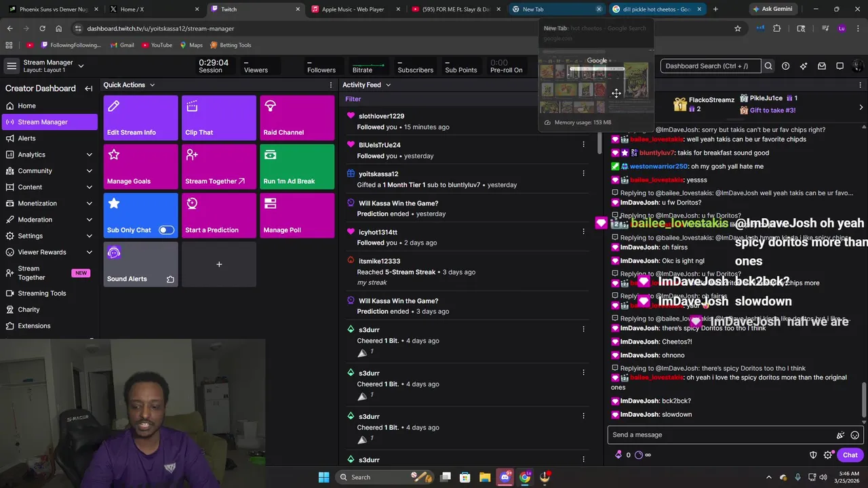Open the hamburger menu beside Stream Manager
Viewport: 868px width, 488px height.
tap(12, 66)
